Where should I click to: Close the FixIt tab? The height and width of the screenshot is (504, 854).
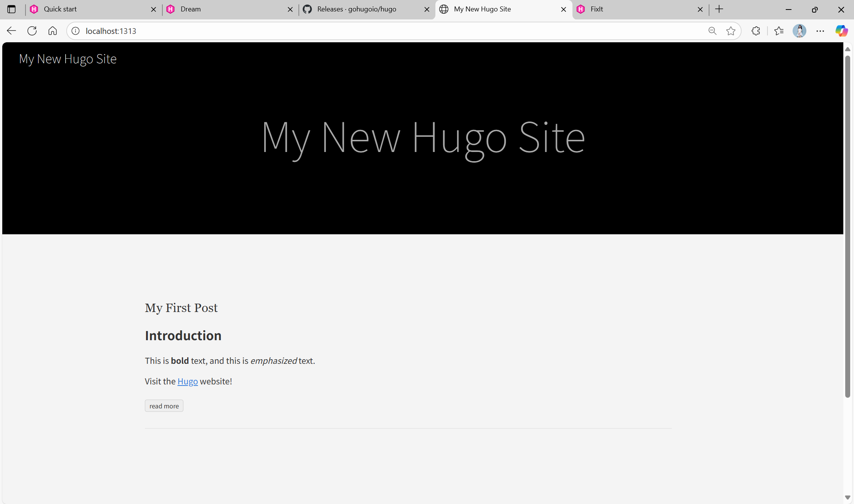point(700,10)
